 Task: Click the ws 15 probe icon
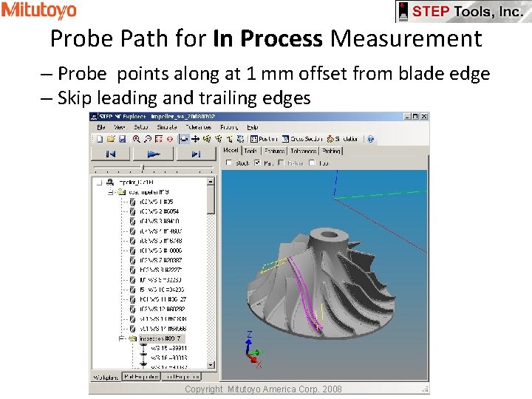click(143, 348)
